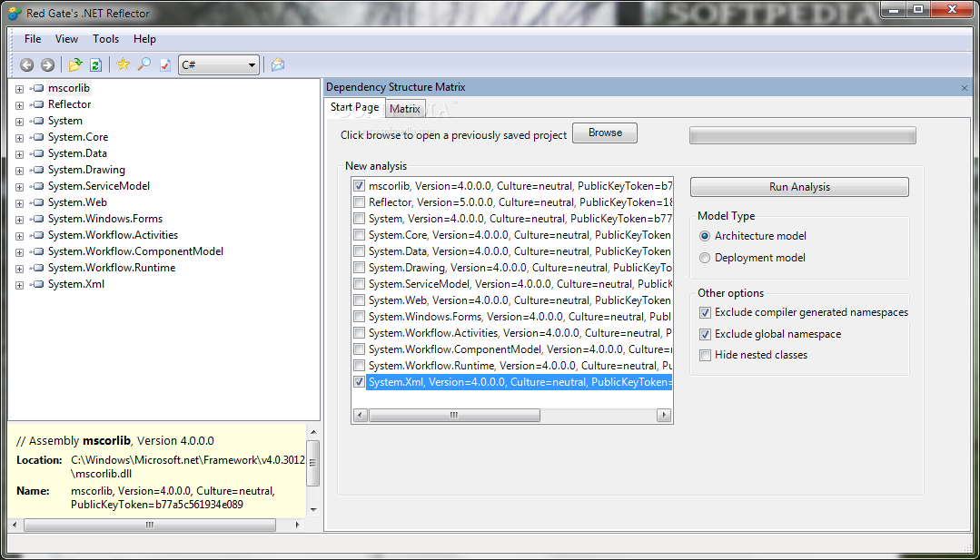Switch to the Start Page tab

[x=354, y=107]
